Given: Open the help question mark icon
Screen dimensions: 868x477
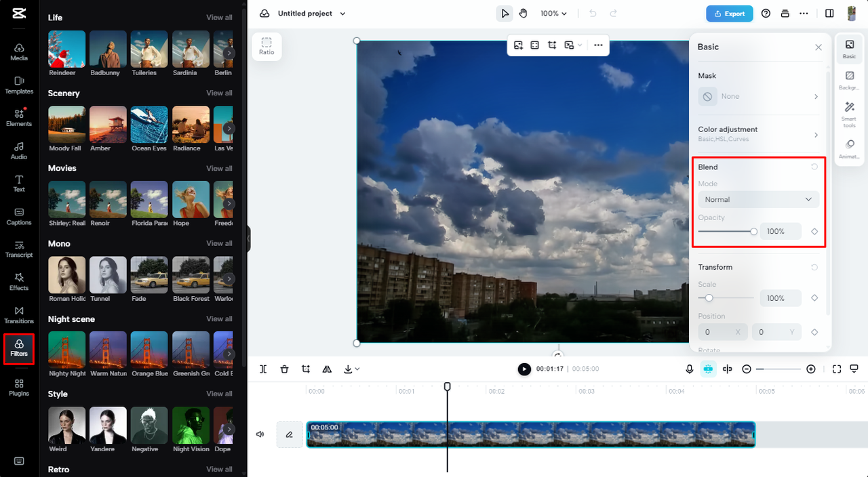Looking at the screenshot, I should point(766,14).
